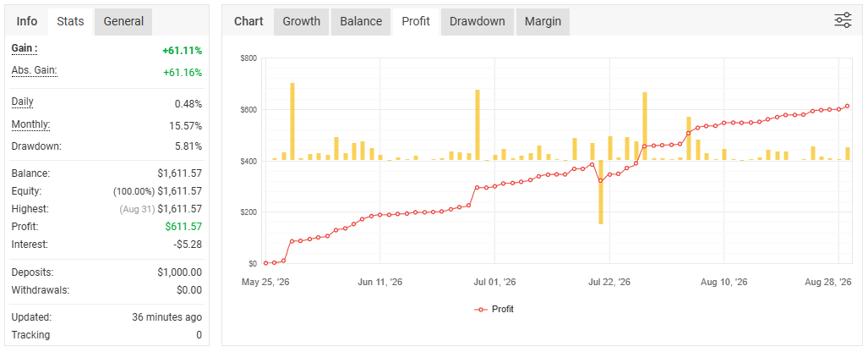Image resolution: width=868 pixels, height=352 pixels.
Task: Click the underlined Daily label
Action: (x=22, y=102)
